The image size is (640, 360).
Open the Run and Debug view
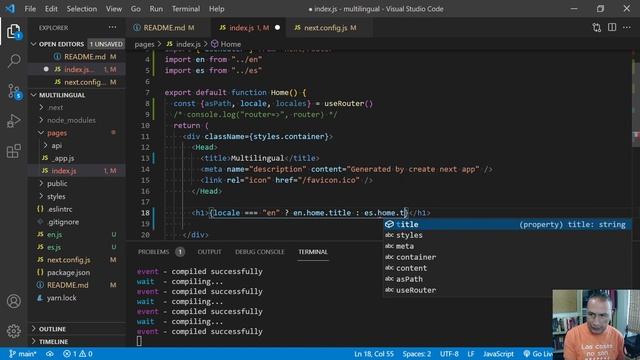click(13, 121)
